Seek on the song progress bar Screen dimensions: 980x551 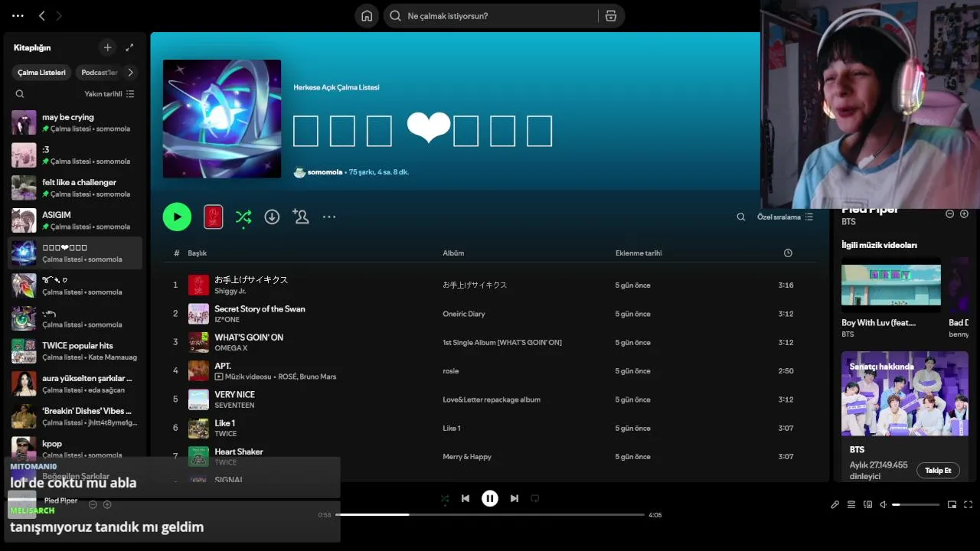(490, 515)
